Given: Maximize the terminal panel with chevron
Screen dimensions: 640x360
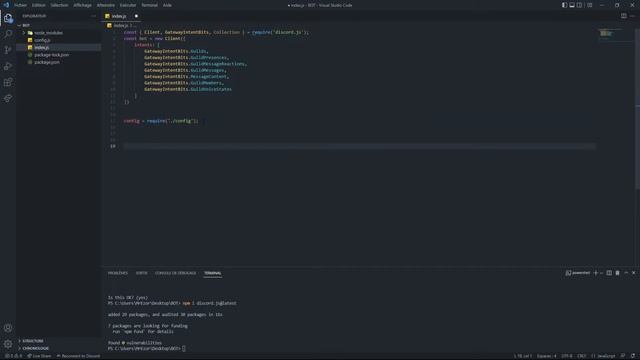Looking at the screenshot, I should [x=626, y=273].
